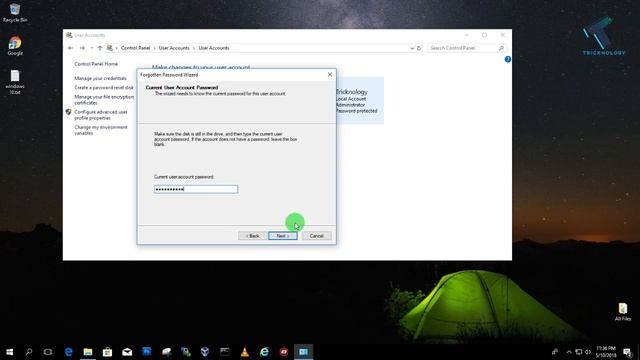This screenshot has width=640, height=360.
Task: Open Mail app from taskbar
Action: point(127,352)
